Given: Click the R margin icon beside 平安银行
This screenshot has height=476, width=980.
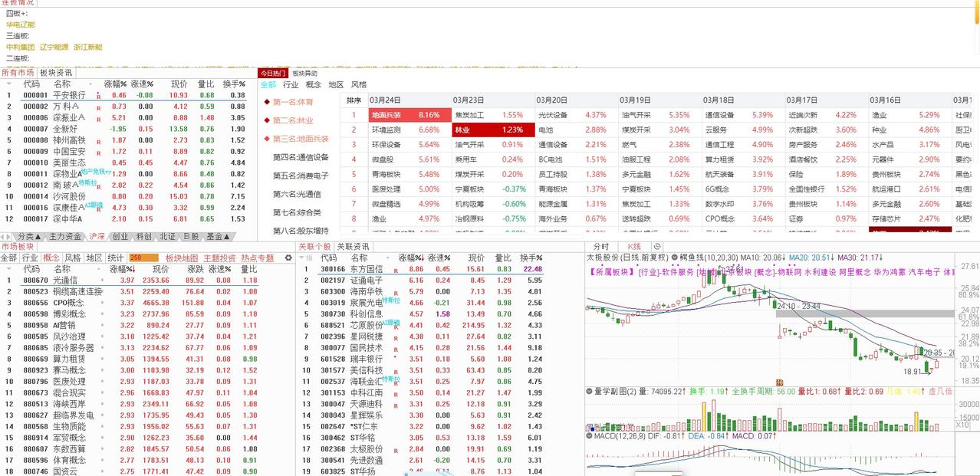Looking at the screenshot, I should click(98, 97).
